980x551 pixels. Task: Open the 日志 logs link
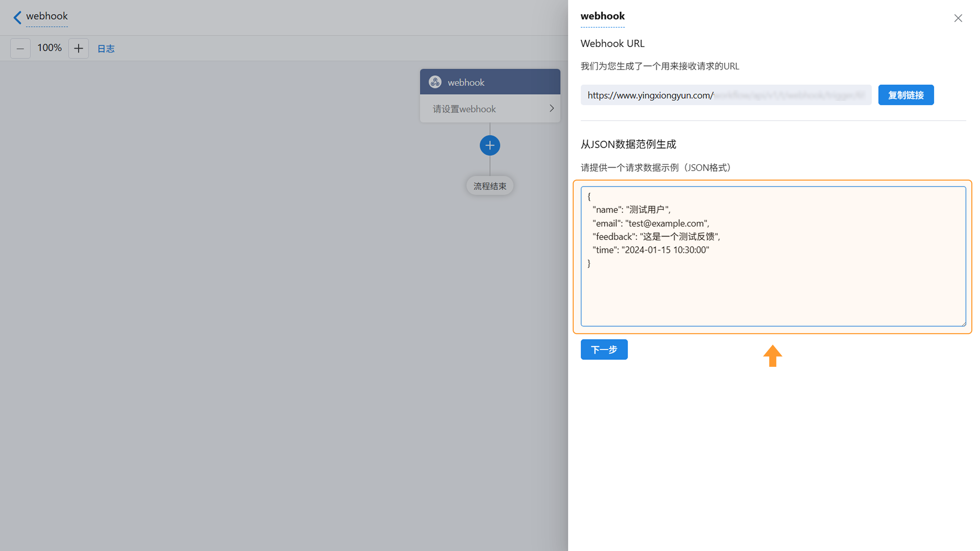pos(106,49)
